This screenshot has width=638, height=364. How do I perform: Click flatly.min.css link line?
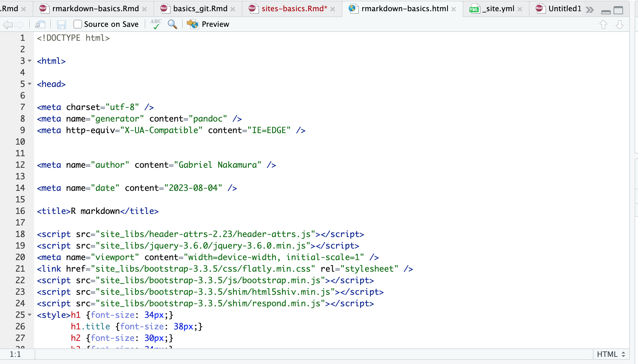(225, 269)
